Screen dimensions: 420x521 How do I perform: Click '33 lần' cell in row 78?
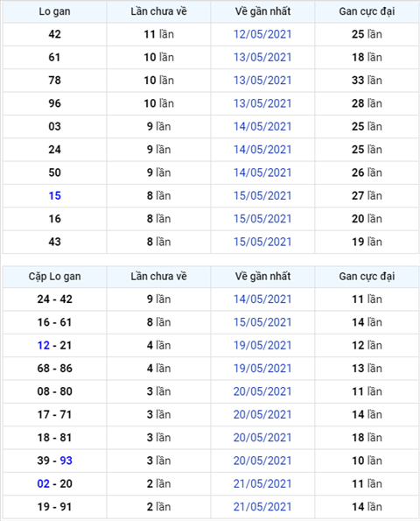click(x=367, y=81)
